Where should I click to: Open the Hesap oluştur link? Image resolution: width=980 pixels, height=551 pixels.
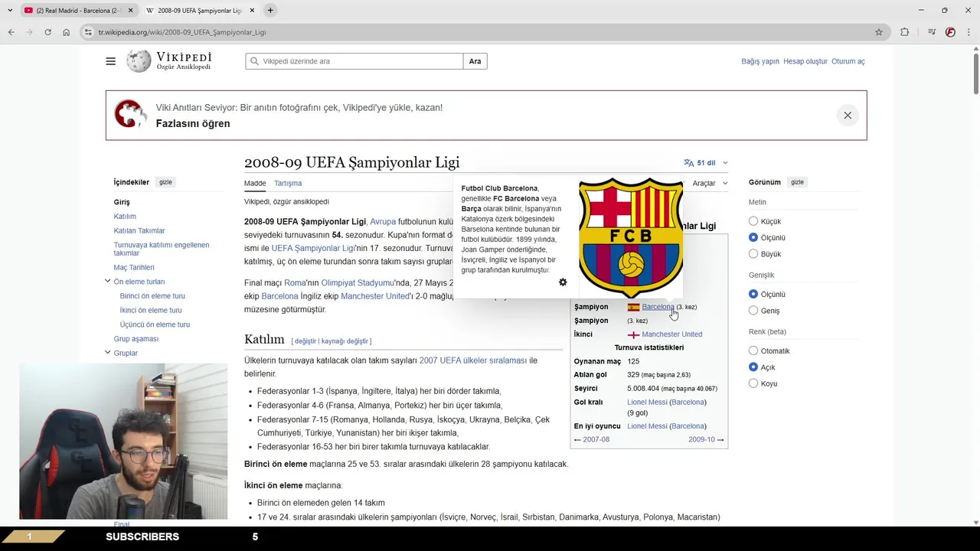click(805, 61)
